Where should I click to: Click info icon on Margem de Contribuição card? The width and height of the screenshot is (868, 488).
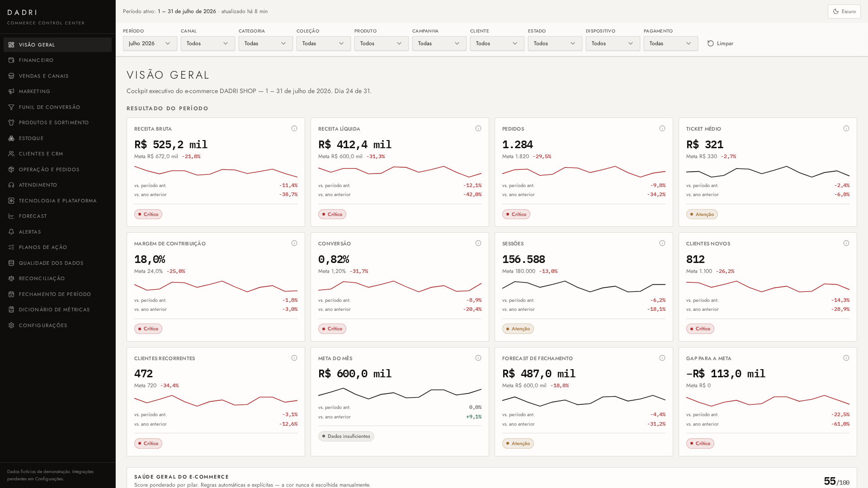tap(294, 244)
